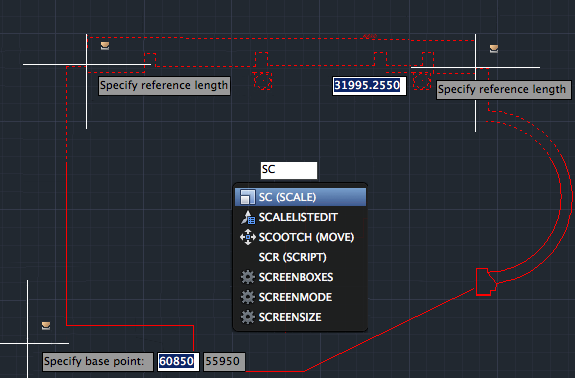Screen dimensions: 575x378
Task: Select the left dashed red circle
Action: pyautogui.click(x=263, y=81)
